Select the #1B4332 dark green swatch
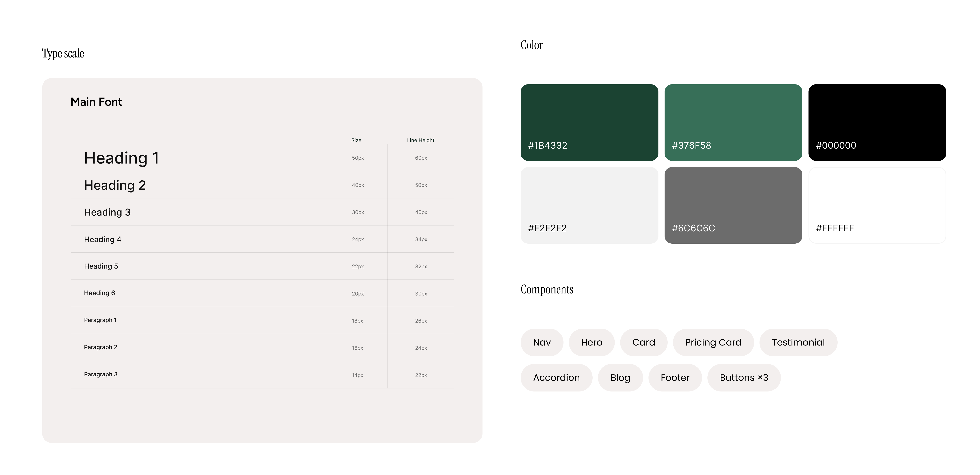 pyautogui.click(x=589, y=123)
